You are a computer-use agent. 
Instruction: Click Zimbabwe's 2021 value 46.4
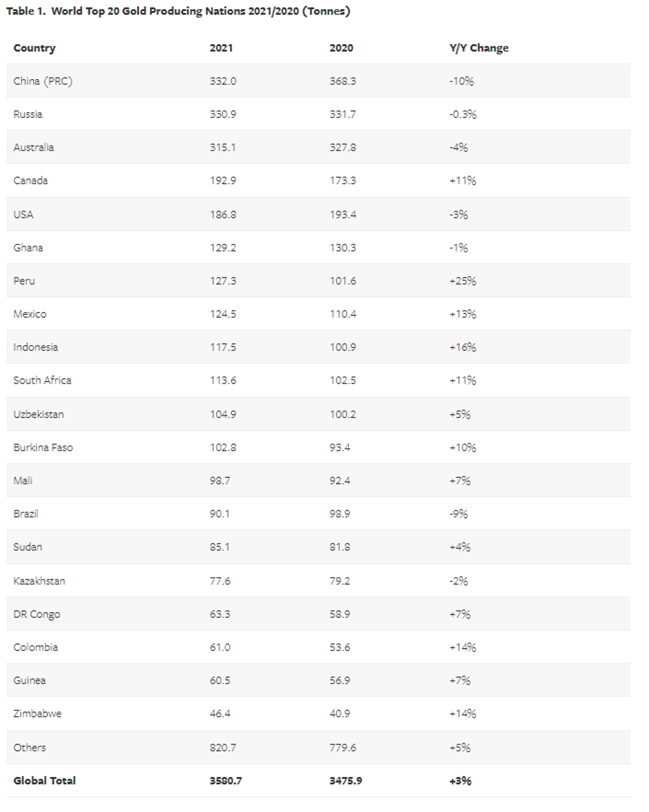220,714
